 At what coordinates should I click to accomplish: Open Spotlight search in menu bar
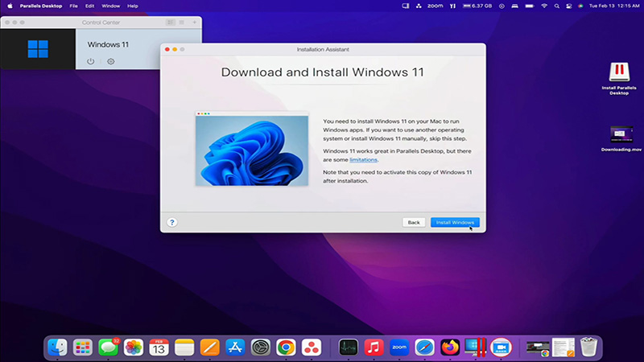[x=556, y=6]
